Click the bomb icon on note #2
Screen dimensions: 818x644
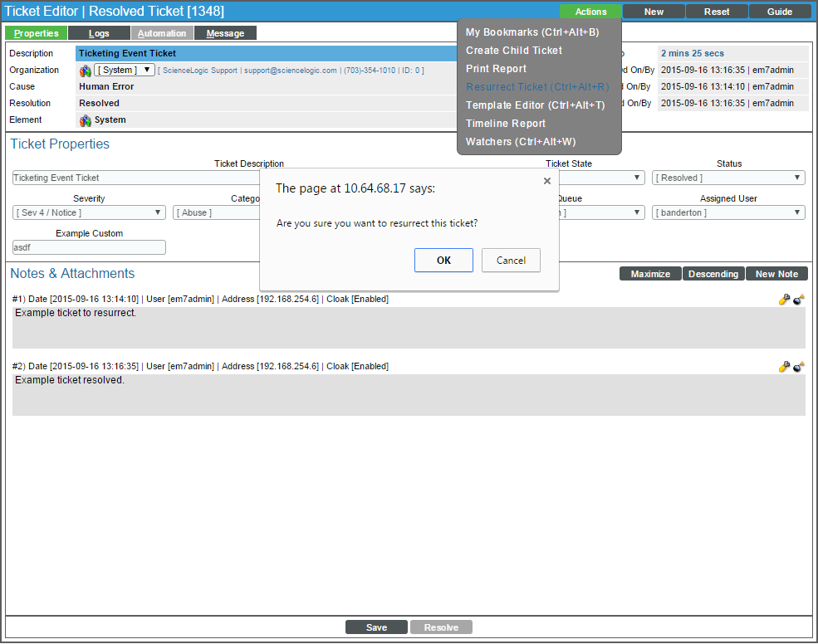[x=799, y=367]
